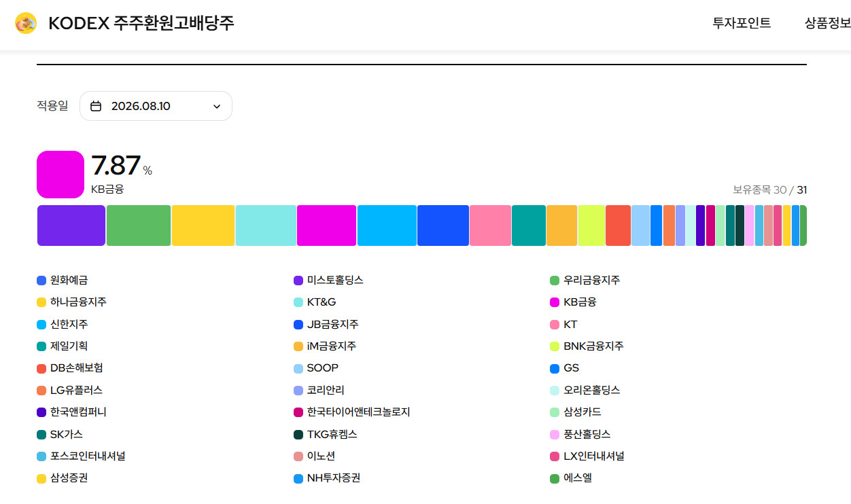Click the 포스코인터내셔널 legend label

(x=88, y=456)
